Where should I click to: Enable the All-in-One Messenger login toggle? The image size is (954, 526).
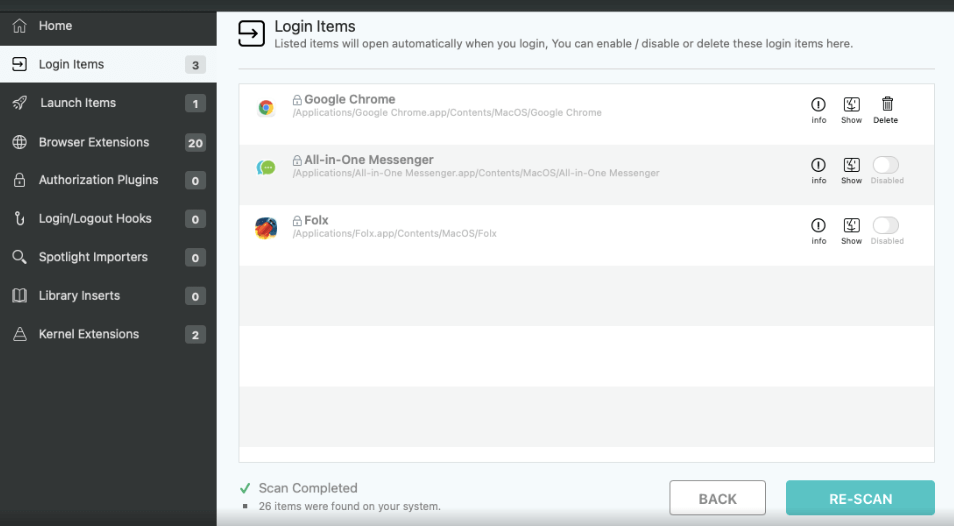tap(885, 165)
